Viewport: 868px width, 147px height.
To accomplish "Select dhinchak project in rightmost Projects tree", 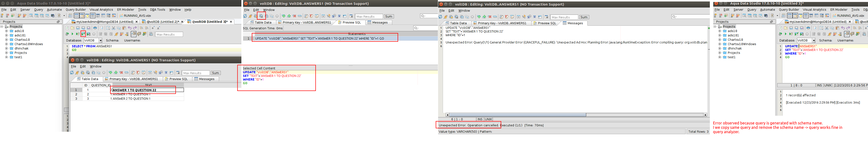I will tap(735, 49).
